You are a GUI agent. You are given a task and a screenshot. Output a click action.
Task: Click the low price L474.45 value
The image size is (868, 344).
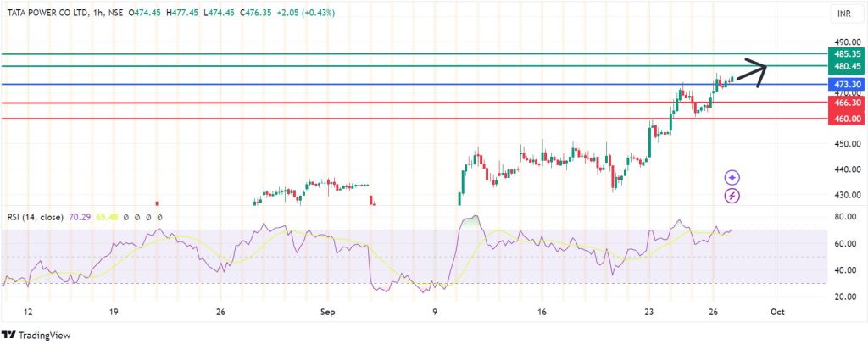pos(220,13)
